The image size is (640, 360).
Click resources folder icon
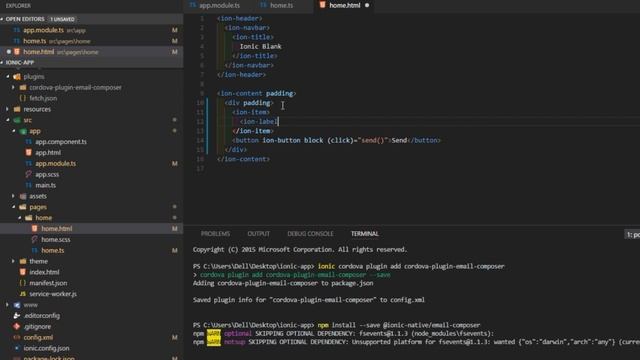pos(17,109)
